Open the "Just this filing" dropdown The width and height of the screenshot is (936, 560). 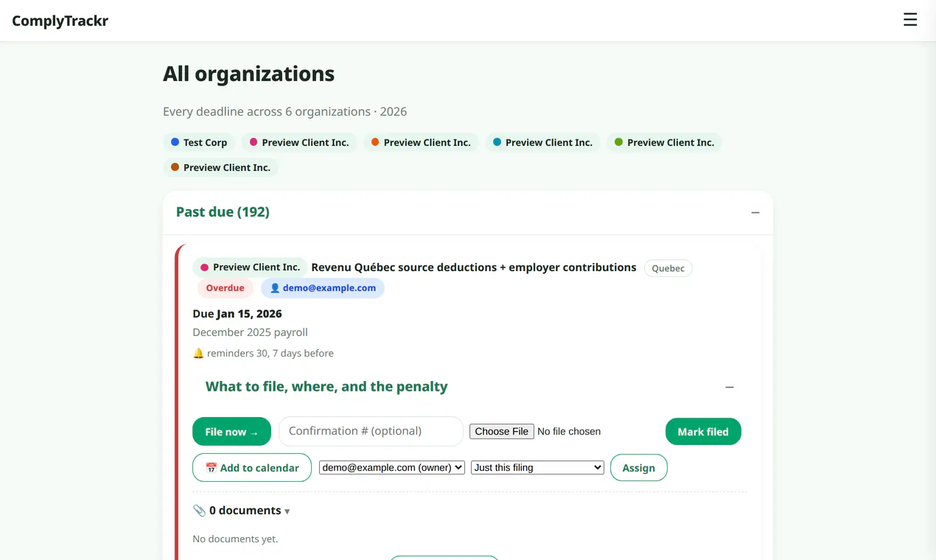538,467
